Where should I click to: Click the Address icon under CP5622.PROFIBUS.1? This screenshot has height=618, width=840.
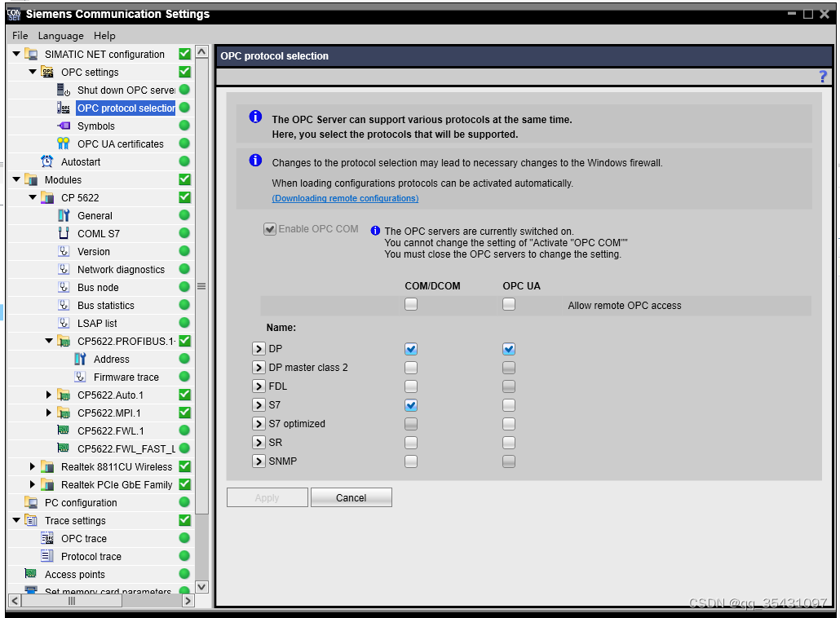pos(80,359)
